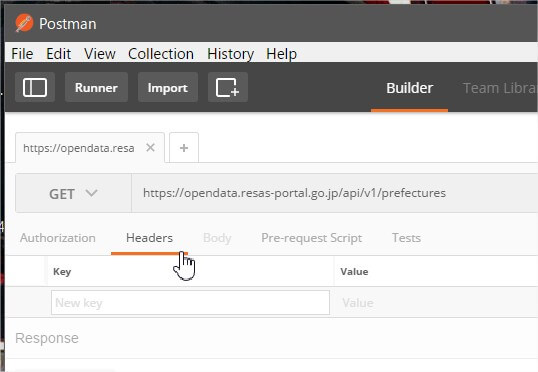Click the new window icon button

click(228, 87)
